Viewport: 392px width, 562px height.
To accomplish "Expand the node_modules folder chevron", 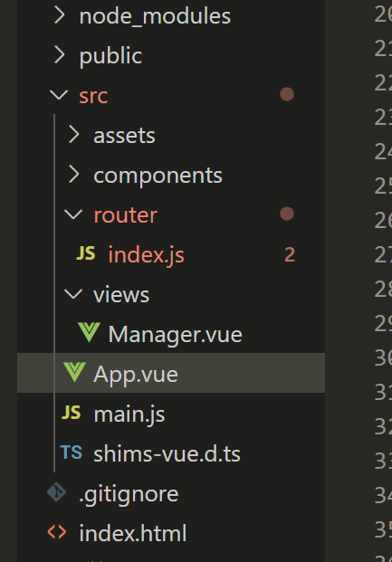I will point(59,15).
